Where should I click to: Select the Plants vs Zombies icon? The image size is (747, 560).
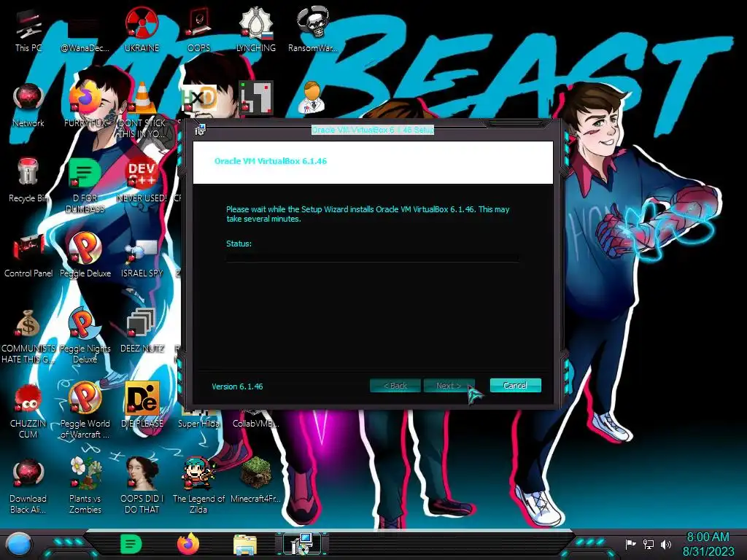click(85, 486)
